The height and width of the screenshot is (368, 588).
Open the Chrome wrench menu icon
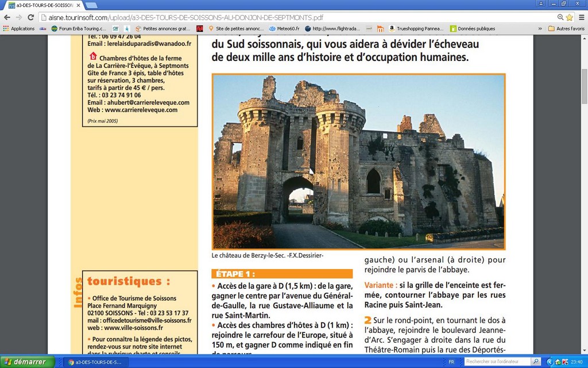pos(581,16)
